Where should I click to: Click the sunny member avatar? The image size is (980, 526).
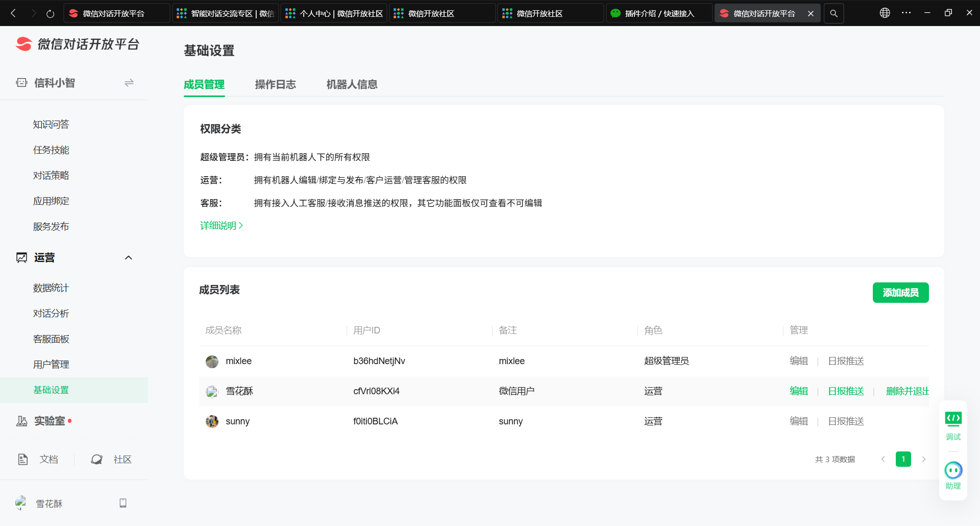click(x=212, y=422)
